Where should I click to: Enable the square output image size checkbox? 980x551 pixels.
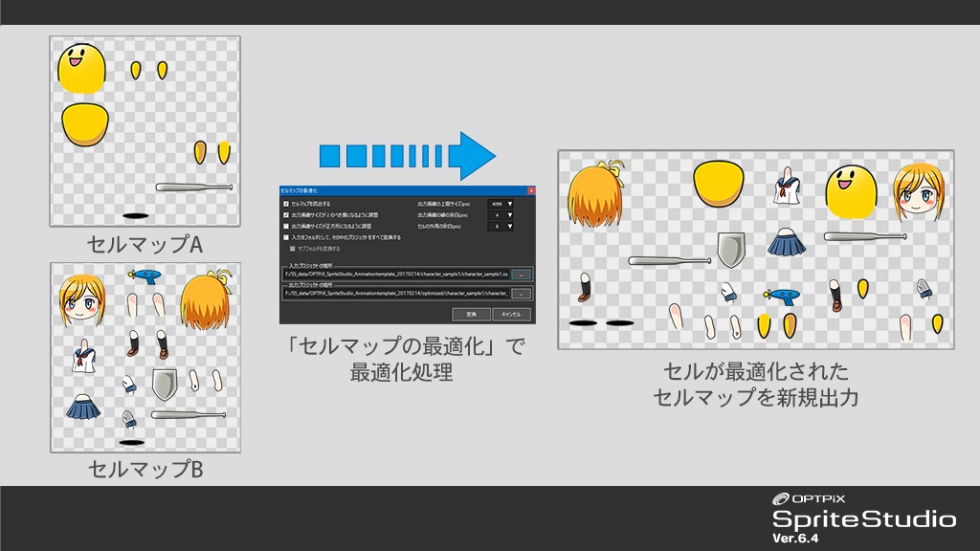coord(286,226)
